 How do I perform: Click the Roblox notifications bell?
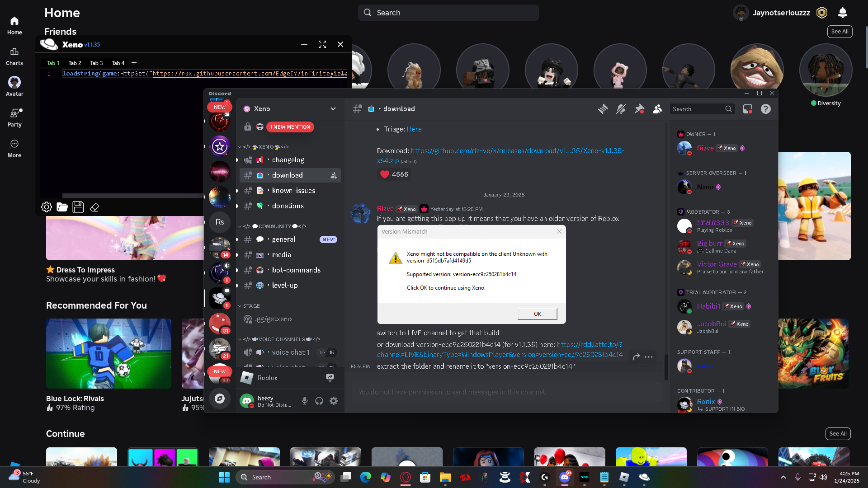842,13
